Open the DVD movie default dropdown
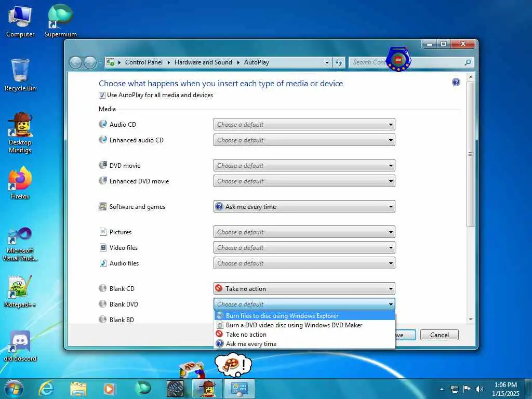This screenshot has height=399, width=532. pyautogui.click(x=304, y=166)
